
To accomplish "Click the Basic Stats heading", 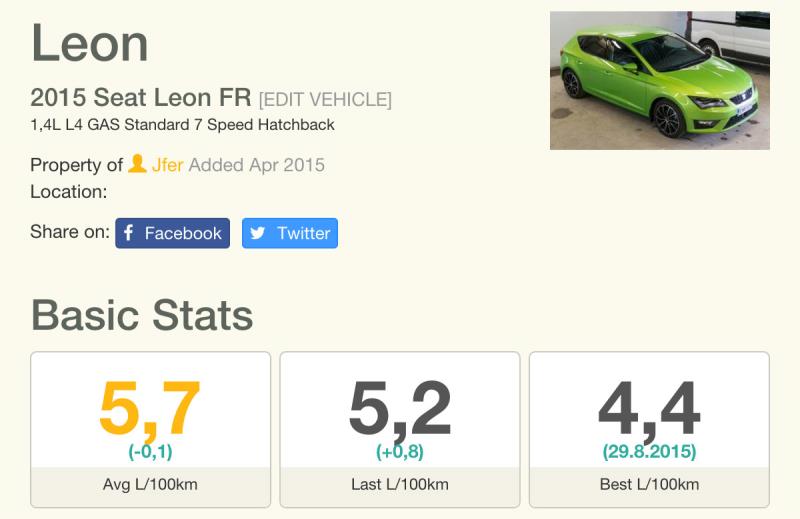I will (142, 315).
